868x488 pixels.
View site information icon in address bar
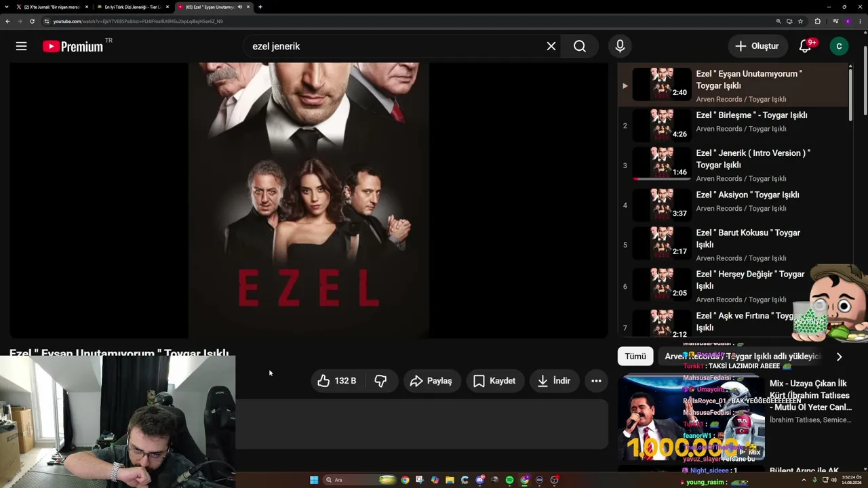pyautogui.click(x=47, y=21)
